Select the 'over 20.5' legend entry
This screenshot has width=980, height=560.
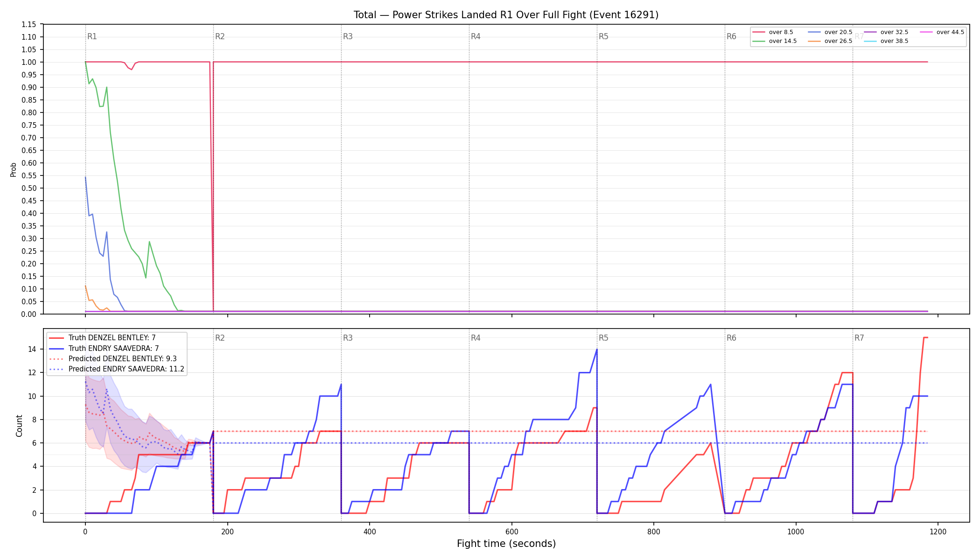tap(830, 32)
